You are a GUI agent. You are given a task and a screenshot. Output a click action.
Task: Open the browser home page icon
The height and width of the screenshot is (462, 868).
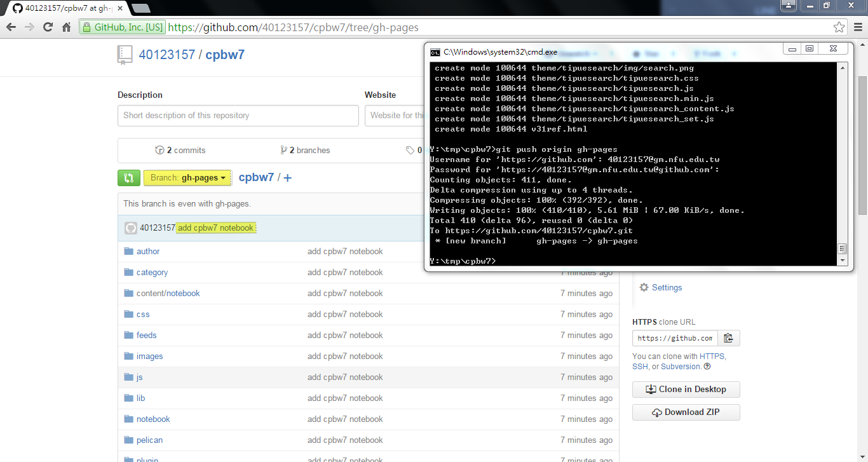pyautogui.click(x=66, y=27)
